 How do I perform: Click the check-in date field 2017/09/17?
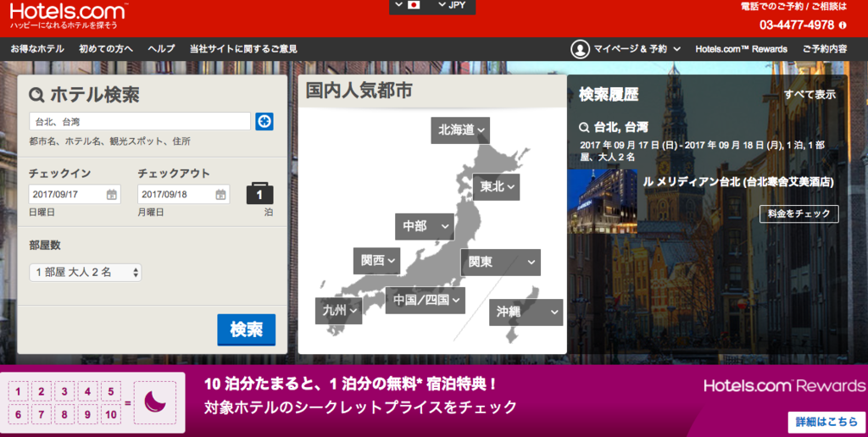tap(75, 194)
